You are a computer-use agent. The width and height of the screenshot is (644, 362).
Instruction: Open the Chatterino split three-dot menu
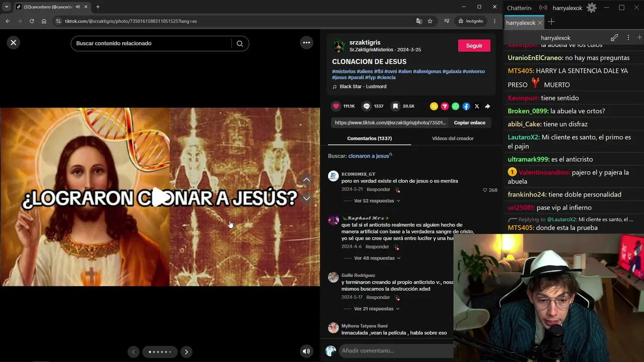[628, 38]
